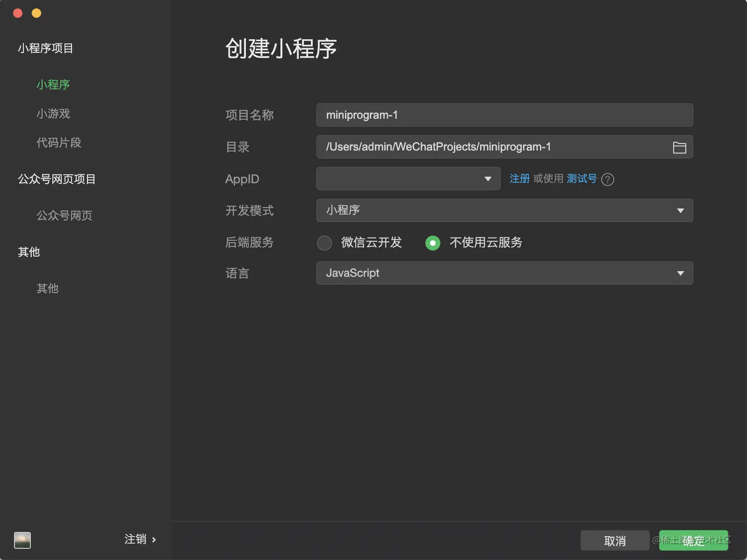Image resolution: width=747 pixels, height=560 pixels.
Task: Select the 微信云开发 radio button
Action: coord(324,242)
